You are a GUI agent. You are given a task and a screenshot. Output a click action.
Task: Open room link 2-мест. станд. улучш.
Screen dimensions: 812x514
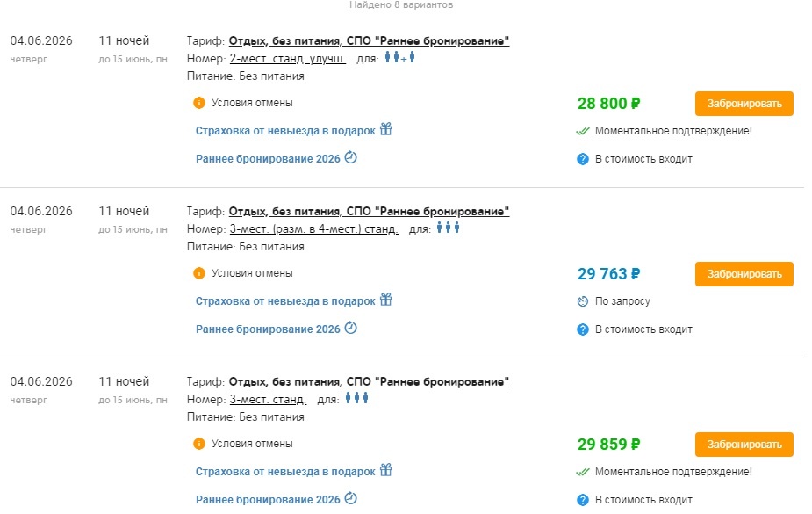287,59
